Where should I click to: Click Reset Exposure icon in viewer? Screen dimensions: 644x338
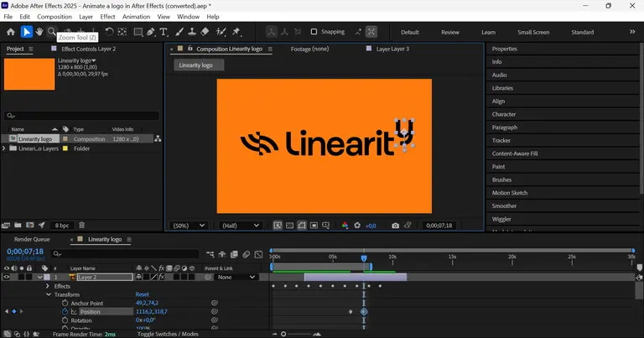(x=357, y=226)
